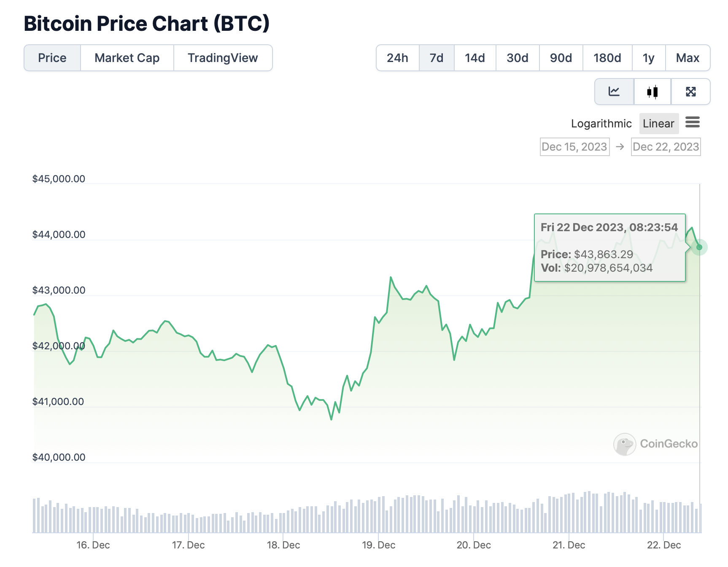728x567 pixels.
Task: Click the 7d range button
Action: click(x=437, y=58)
